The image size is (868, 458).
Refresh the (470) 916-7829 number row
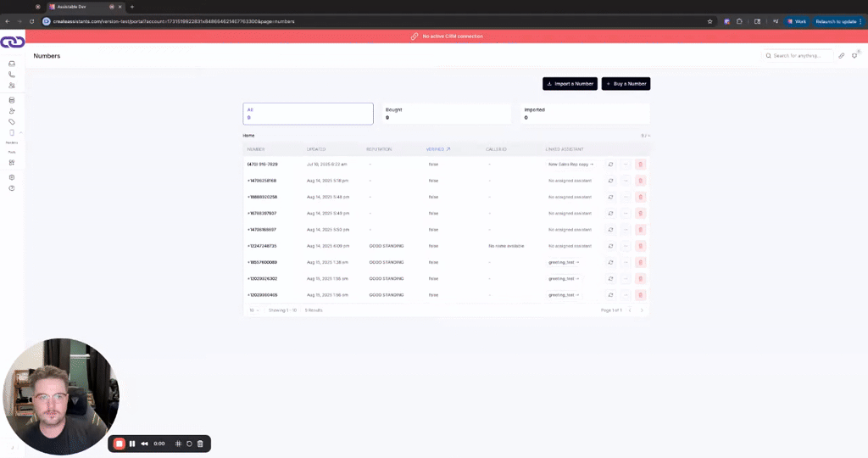click(x=610, y=165)
